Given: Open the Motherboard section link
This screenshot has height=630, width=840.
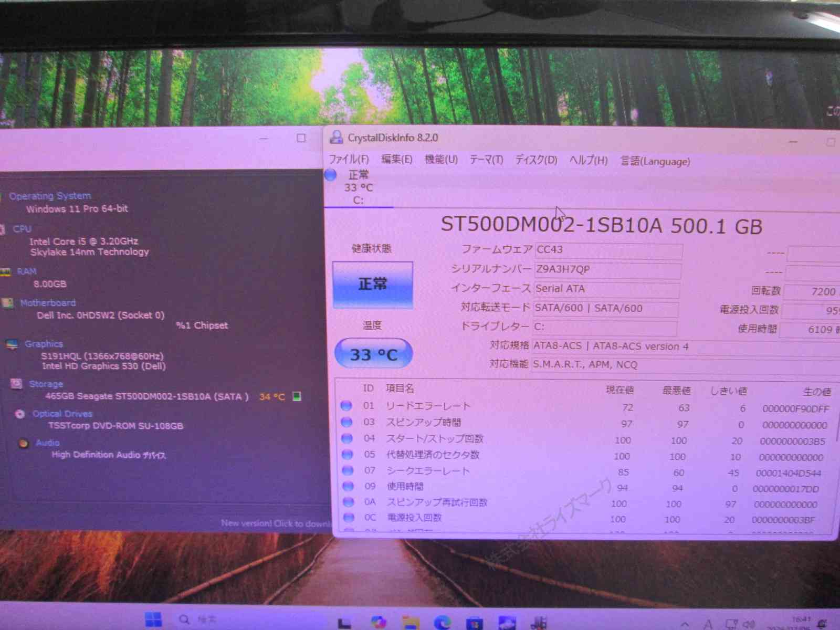Looking at the screenshot, I should coord(48,303).
